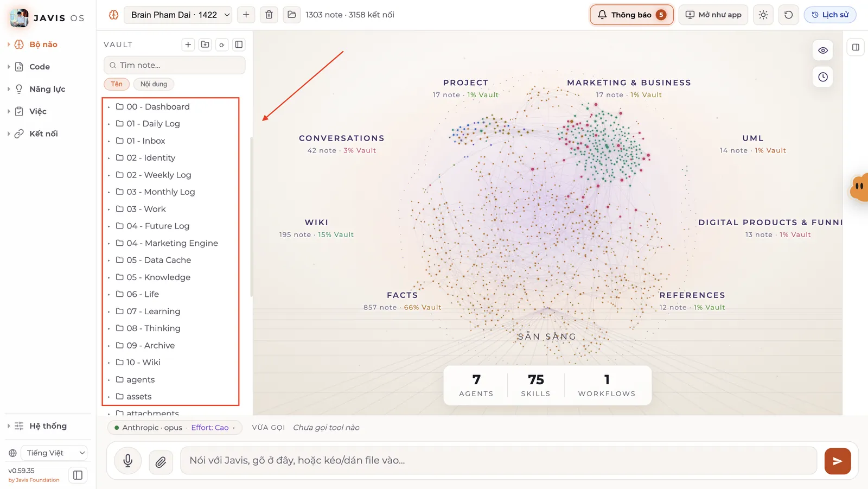Toggle the right side panel icon
The image size is (868, 489).
[856, 47]
